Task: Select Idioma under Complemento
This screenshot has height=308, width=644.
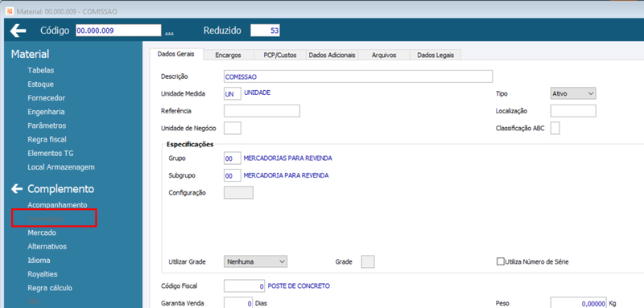Action: [39, 261]
